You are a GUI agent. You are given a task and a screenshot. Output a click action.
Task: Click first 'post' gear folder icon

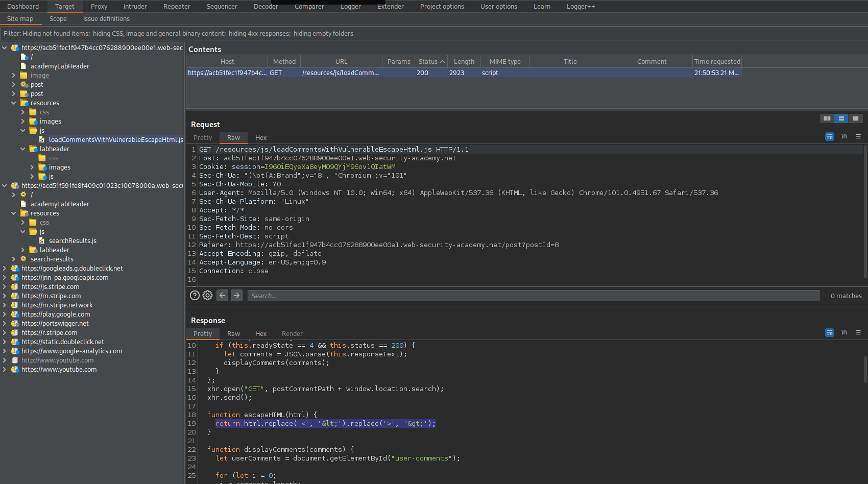[23, 84]
